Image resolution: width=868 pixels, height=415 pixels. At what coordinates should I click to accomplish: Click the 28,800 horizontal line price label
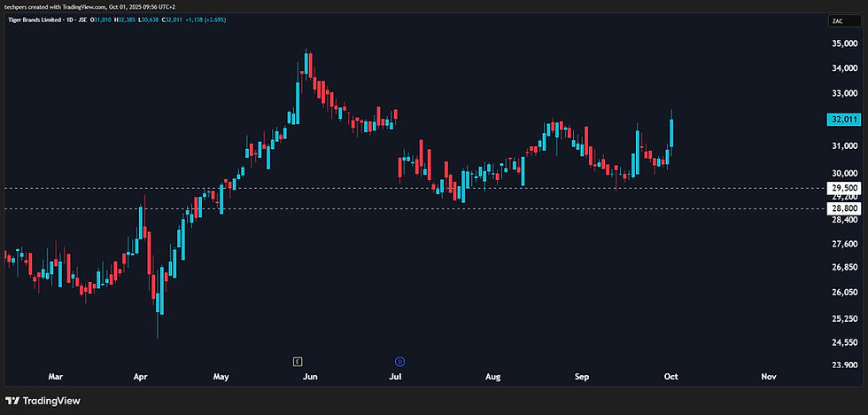(x=843, y=208)
